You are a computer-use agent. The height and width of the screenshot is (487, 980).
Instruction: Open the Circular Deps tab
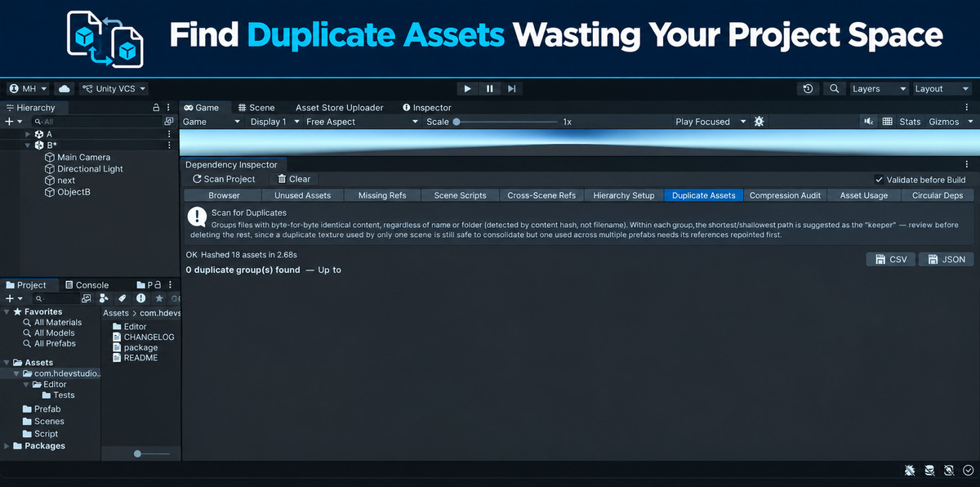[937, 195]
